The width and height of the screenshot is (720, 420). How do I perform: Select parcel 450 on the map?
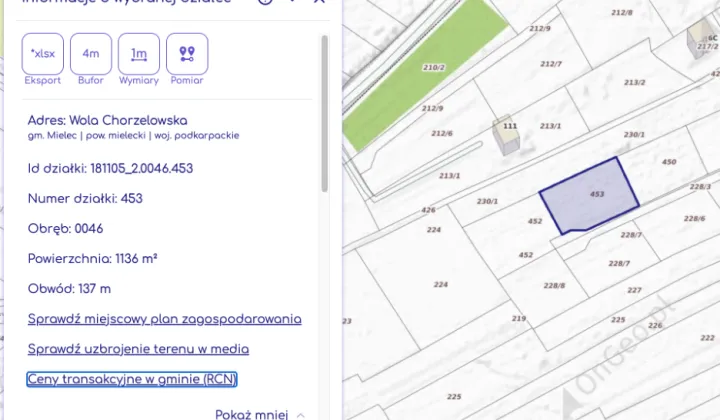(x=669, y=162)
